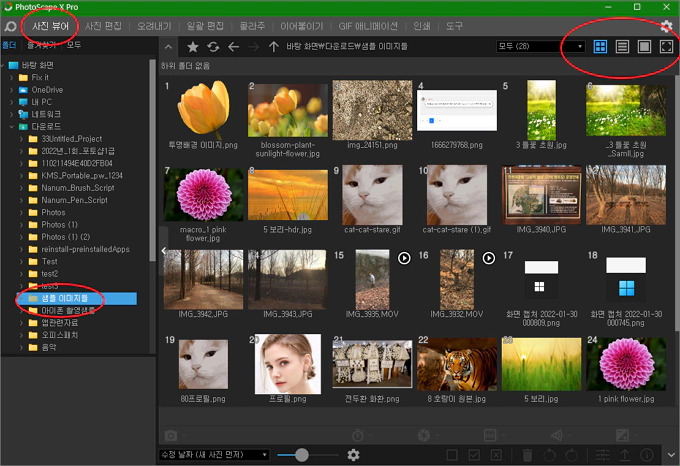Collapse the path bar with the up chevron
The image size is (680, 466).
169,47
